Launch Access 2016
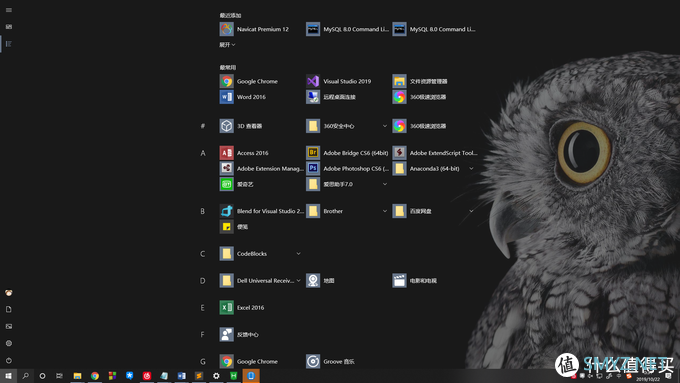This screenshot has height=383, width=680. [x=244, y=153]
